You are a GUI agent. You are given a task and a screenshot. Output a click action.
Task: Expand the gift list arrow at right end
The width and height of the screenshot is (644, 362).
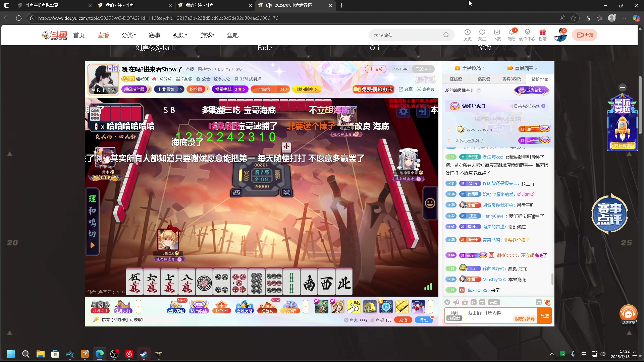click(430, 306)
